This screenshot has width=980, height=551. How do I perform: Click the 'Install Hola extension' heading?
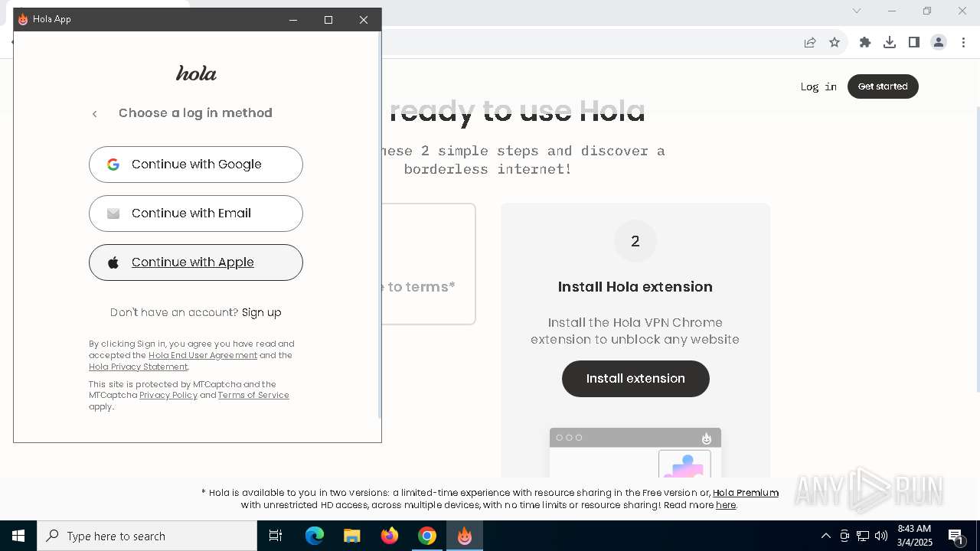tap(635, 287)
